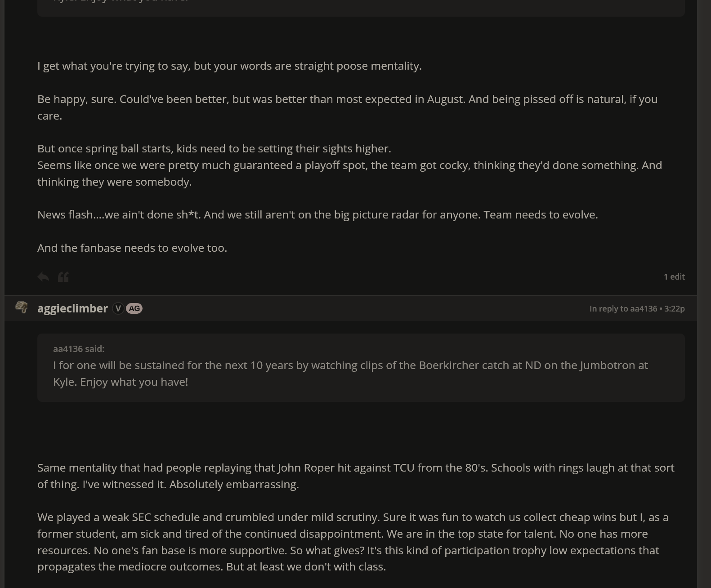
Task: Open aggieclimber's user profile name
Action: (x=72, y=308)
